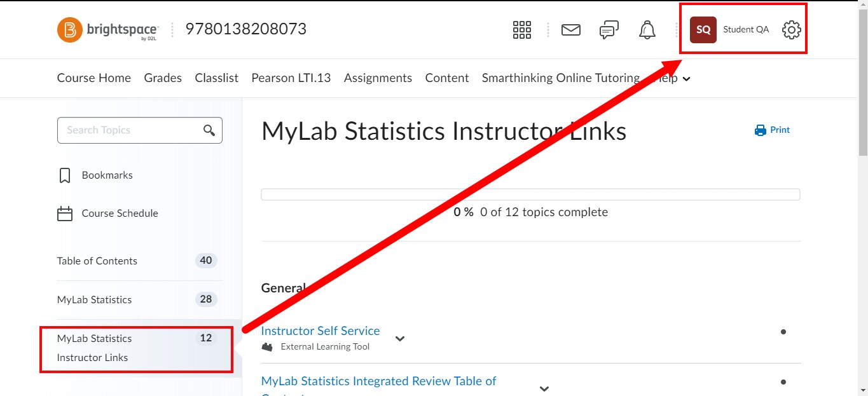Switch to the Content section

pos(446,78)
